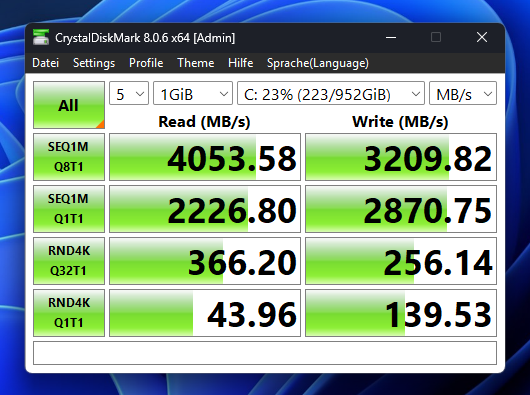Open the test count dropdown showing 5

pyautogui.click(x=129, y=93)
